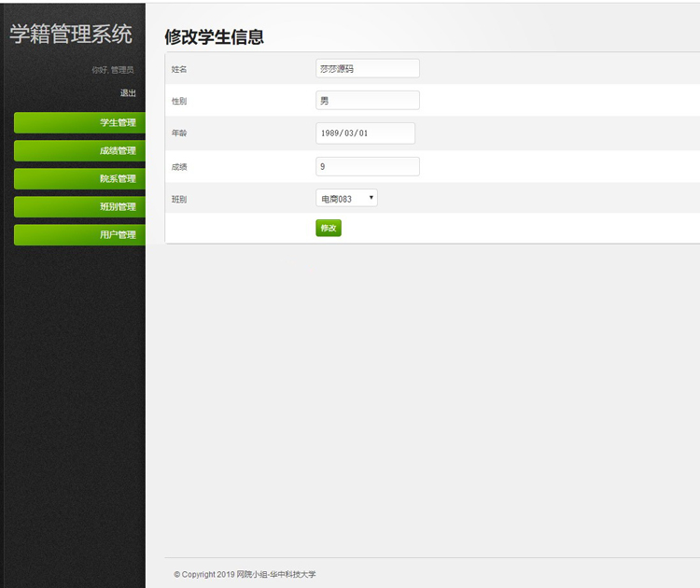Click the 年龄 row label
The image size is (700, 588).
click(x=179, y=133)
